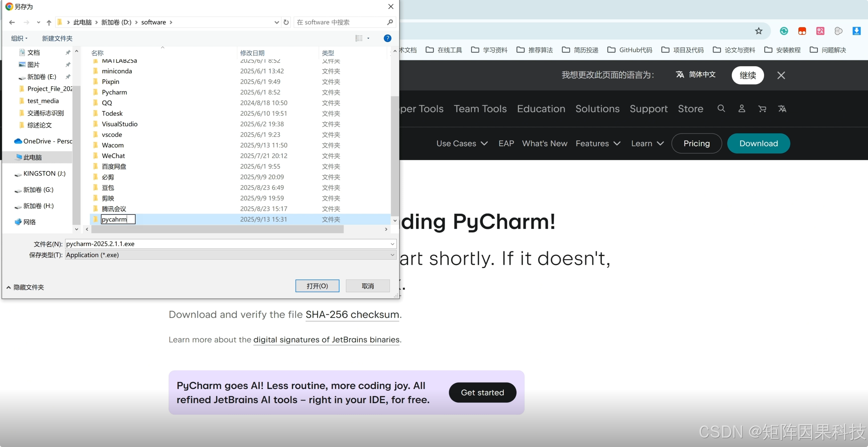Open the JetBrains site search icon
Viewport: 868px width, 447px height.
click(721, 109)
